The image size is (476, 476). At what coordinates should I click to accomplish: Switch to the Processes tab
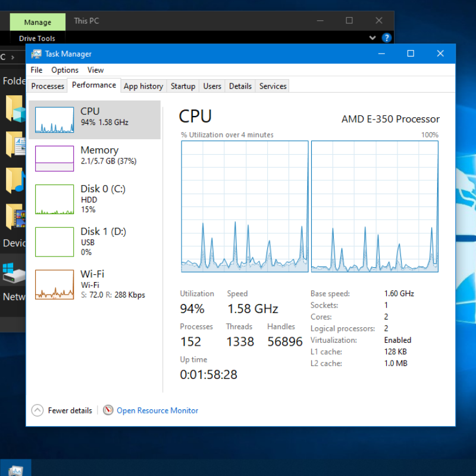[x=48, y=86]
